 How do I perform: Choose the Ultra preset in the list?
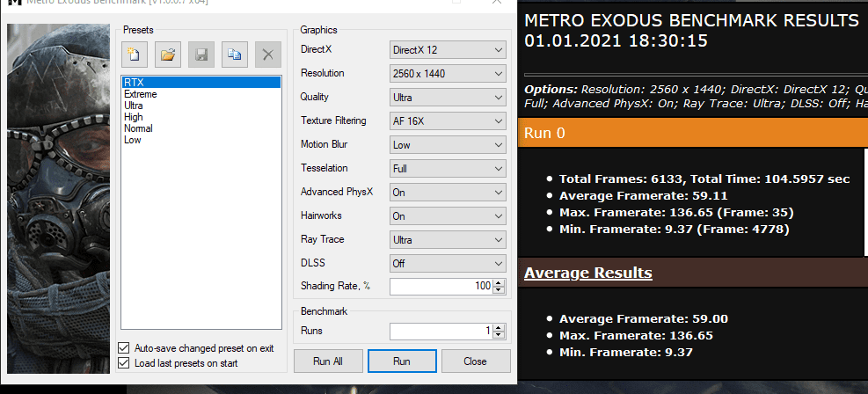point(134,106)
